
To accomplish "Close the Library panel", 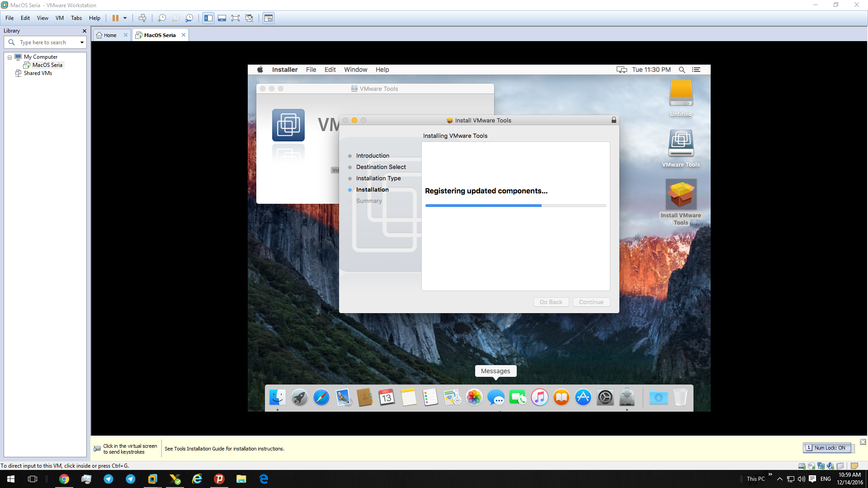I will [x=84, y=31].
